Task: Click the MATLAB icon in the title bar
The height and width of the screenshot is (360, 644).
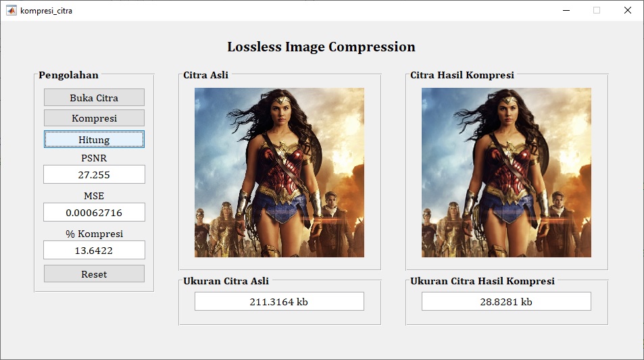Action: (11, 11)
